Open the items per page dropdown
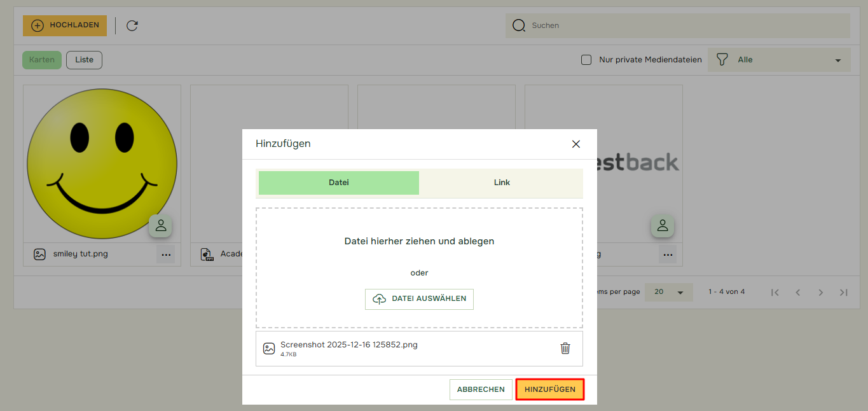This screenshot has width=868, height=411. click(668, 292)
